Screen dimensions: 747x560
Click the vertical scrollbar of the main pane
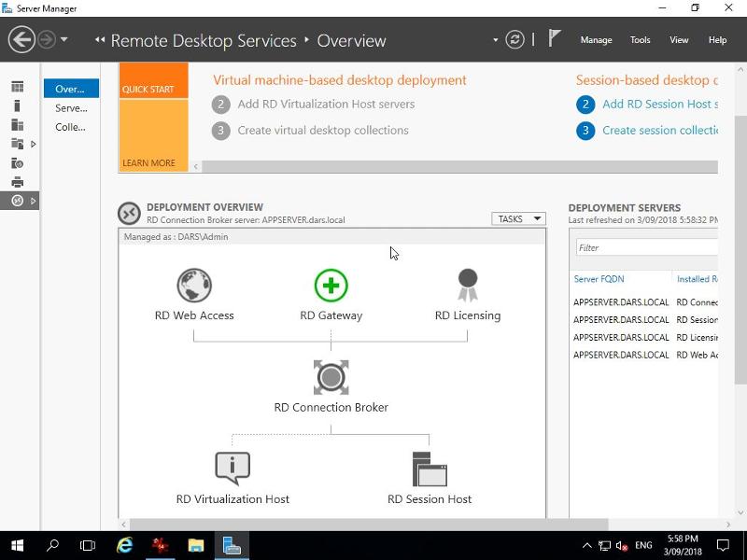(x=740, y=249)
